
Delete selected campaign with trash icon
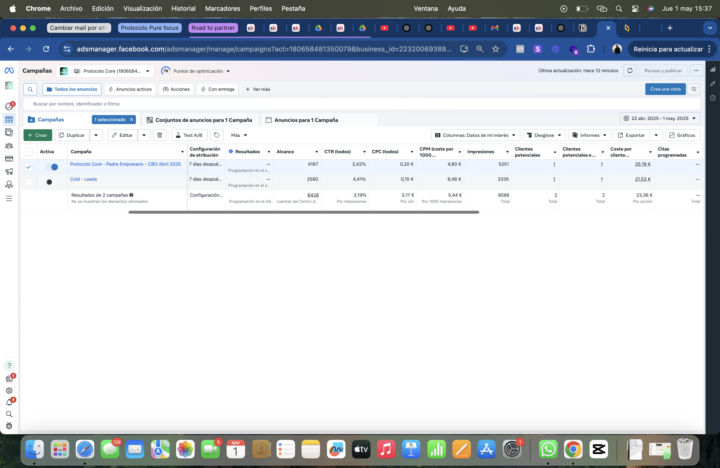coord(160,135)
